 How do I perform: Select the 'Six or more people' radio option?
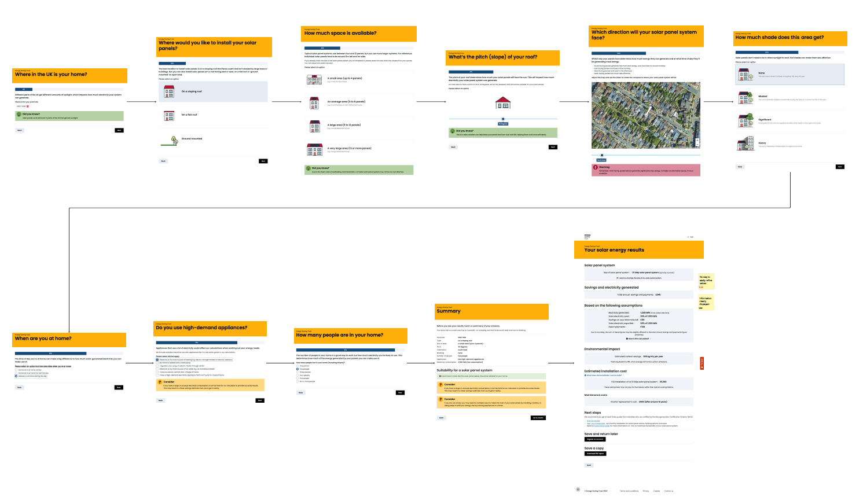click(x=298, y=381)
